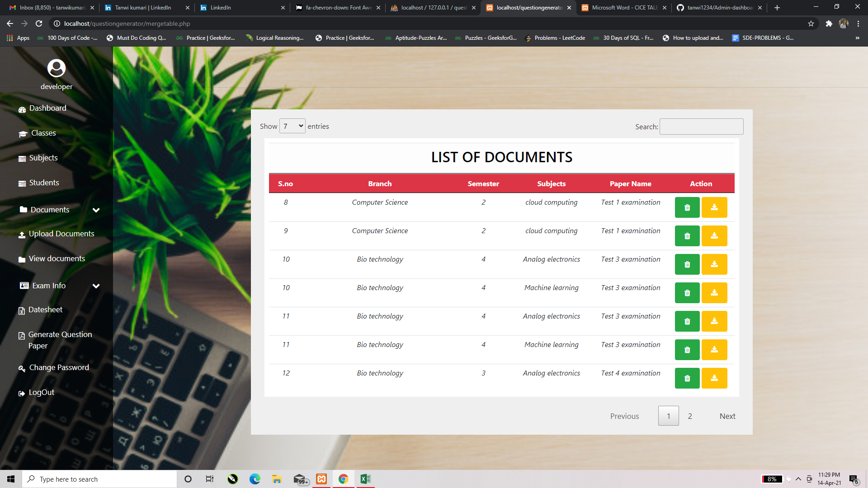
Task: Open the Show entries dropdown
Action: (x=292, y=126)
